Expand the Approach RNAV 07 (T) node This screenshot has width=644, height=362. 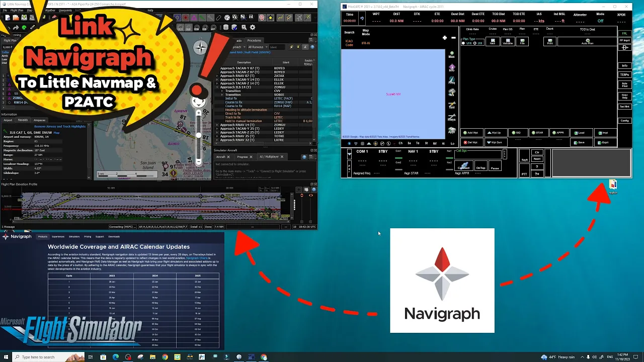point(217,76)
